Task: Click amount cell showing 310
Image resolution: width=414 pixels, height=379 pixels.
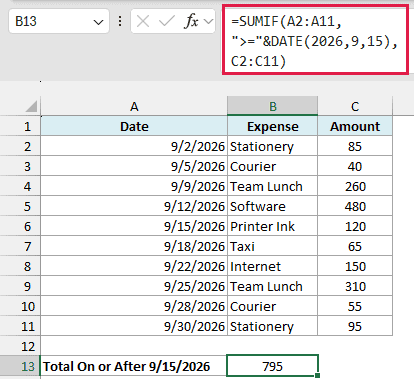Action: pyautogui.click(x=355, y=286)
